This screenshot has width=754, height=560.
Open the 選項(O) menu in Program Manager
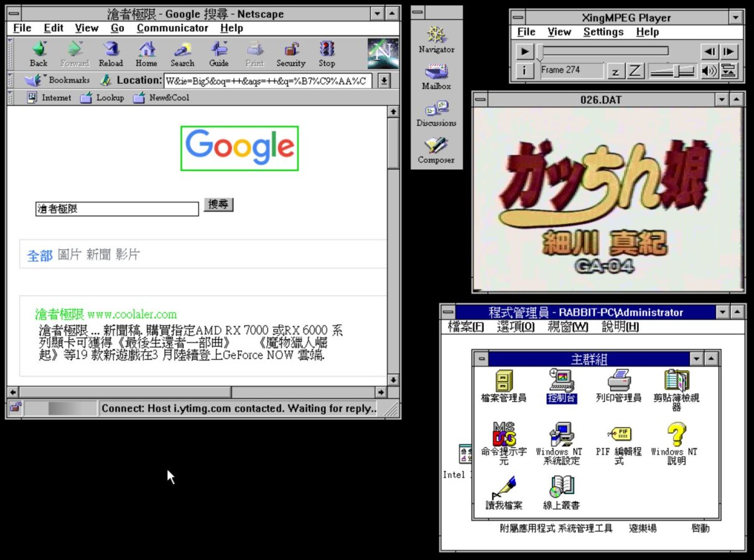pos(516,327)
